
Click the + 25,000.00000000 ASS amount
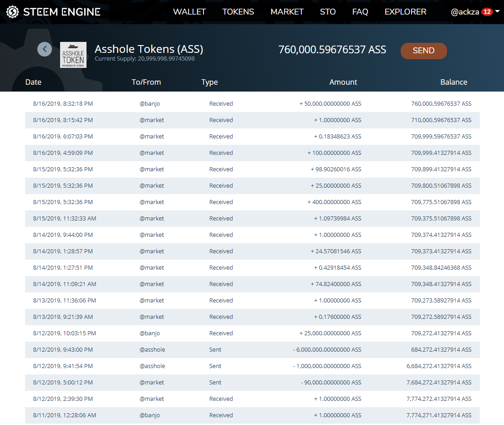click(330, 333)
